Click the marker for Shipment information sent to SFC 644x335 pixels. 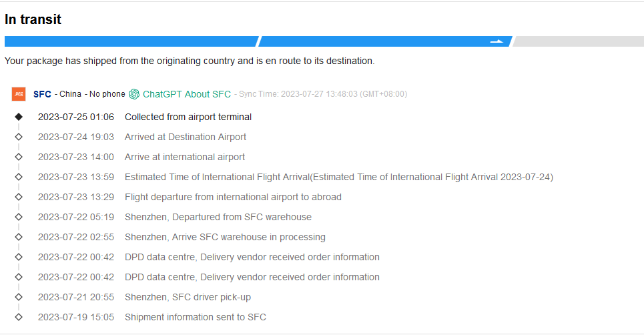click(19, 317)
